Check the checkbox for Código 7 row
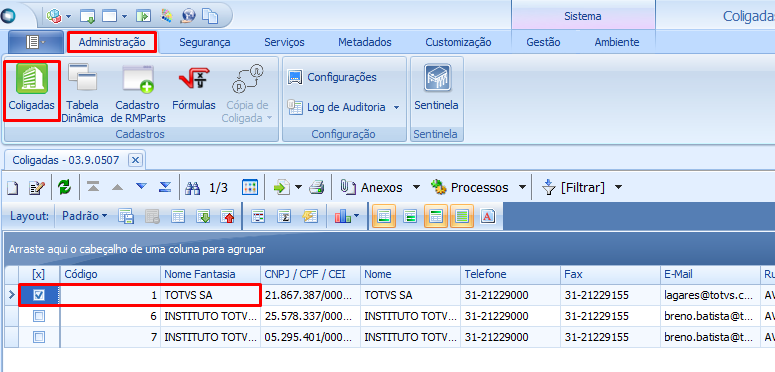This screenshot has height=372, width=775. pos(39,337)
